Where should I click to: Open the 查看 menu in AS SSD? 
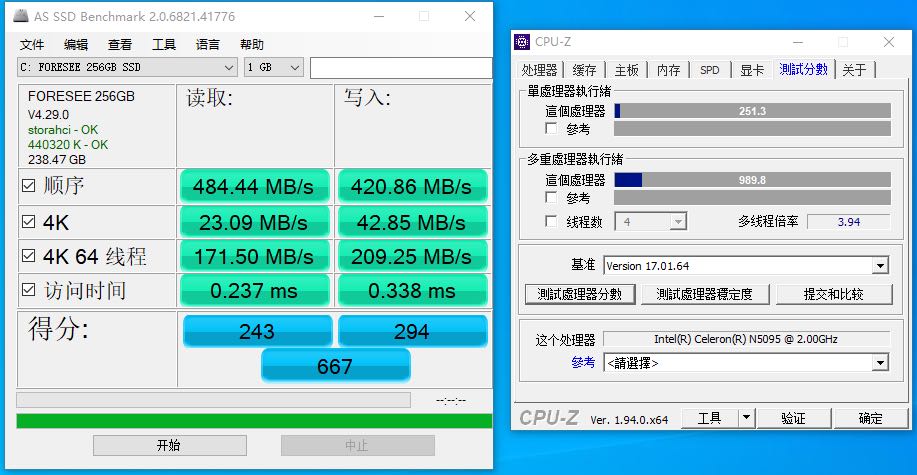click(120, 44)
